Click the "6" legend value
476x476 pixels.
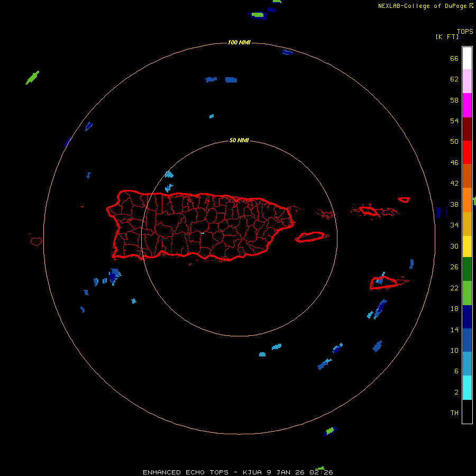click(x=456, y=371)
